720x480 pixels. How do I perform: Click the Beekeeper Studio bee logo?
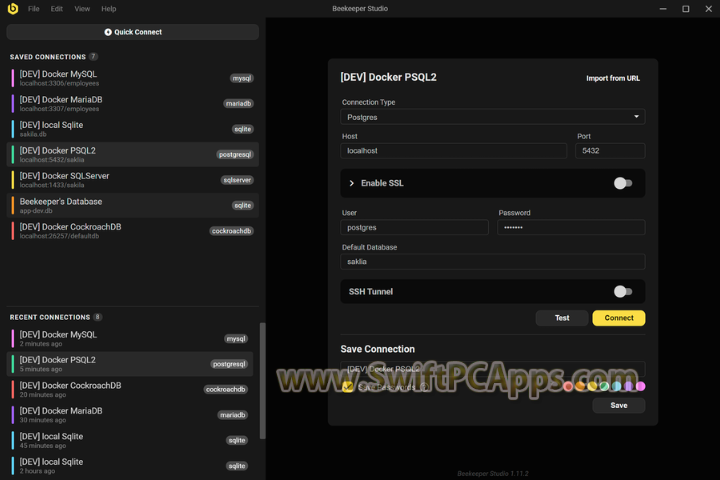[x=13, y=8]
